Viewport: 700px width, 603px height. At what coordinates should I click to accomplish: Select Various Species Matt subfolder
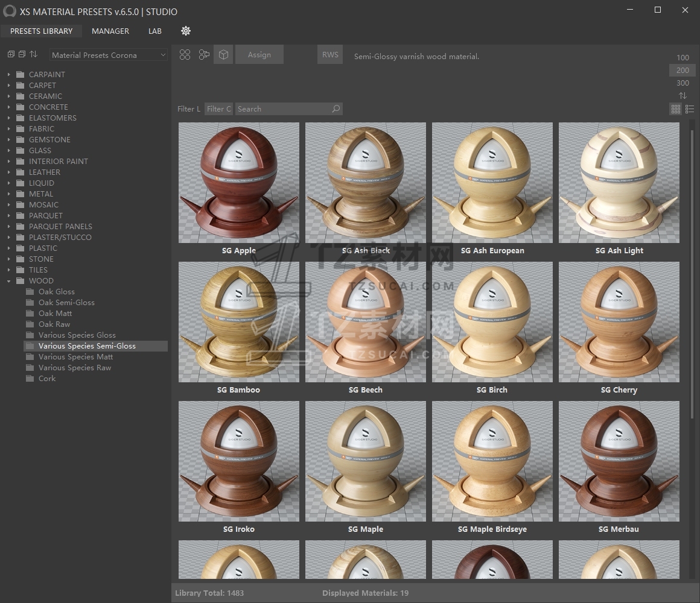tap(75, 357)
